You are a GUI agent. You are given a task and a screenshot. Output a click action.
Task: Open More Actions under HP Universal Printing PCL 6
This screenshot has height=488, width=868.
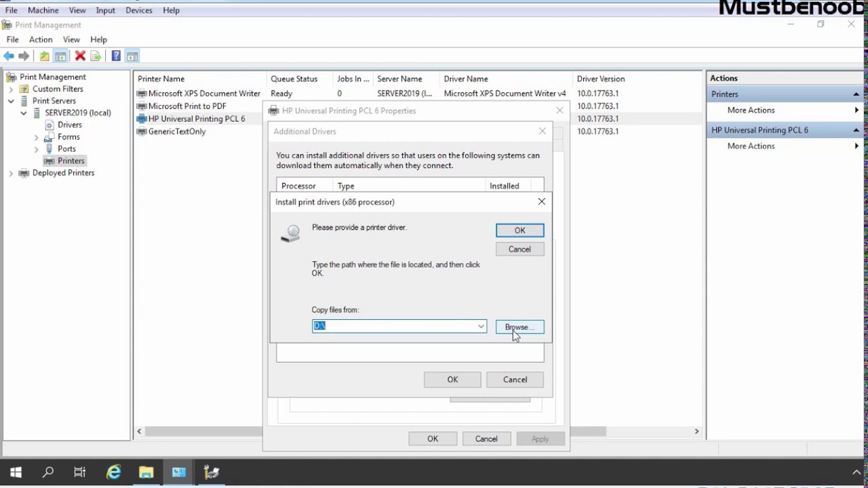point(751,146)
